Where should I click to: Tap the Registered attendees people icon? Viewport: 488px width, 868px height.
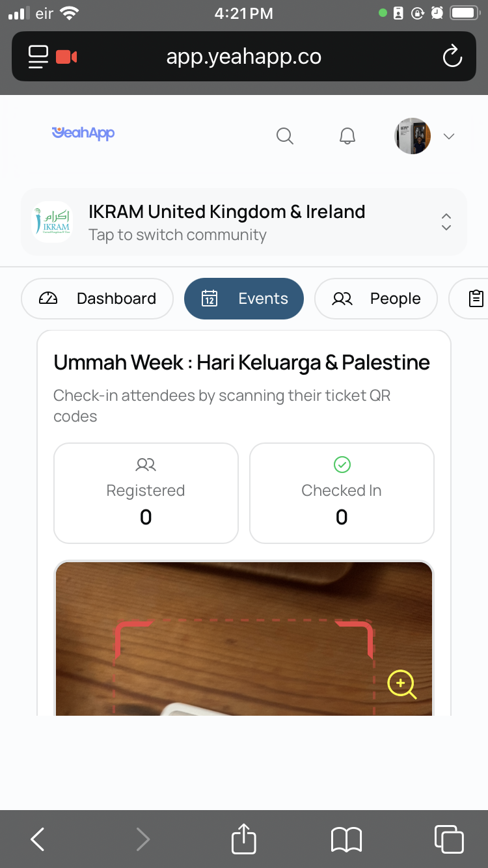pyautogui.click(x=145, y=465)
